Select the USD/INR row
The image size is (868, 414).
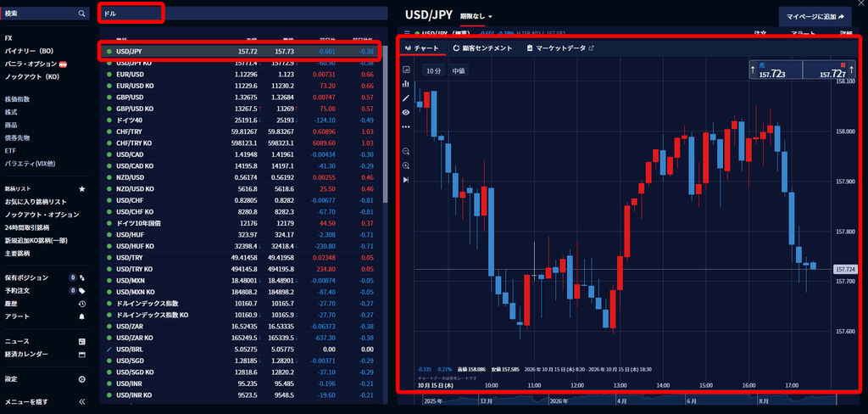pyautogui.click(x=241, y=383)
